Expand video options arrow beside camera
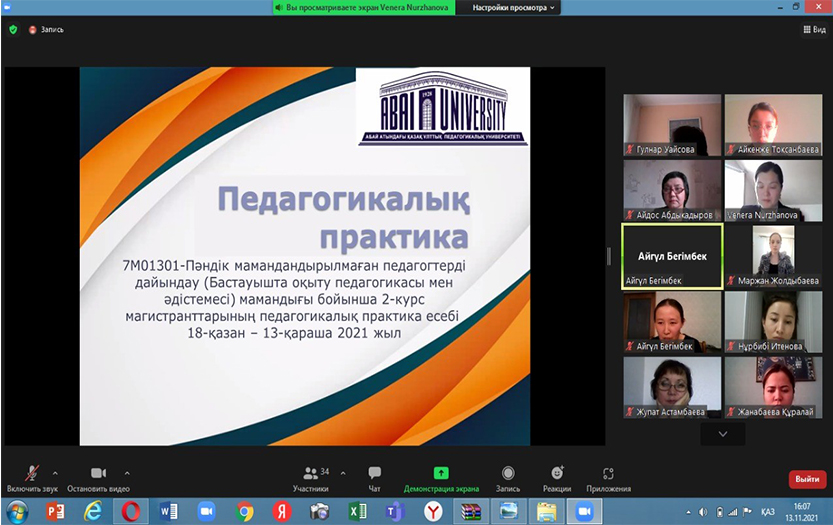The width and height of the screenshot is (833, 525). point(127,472)
